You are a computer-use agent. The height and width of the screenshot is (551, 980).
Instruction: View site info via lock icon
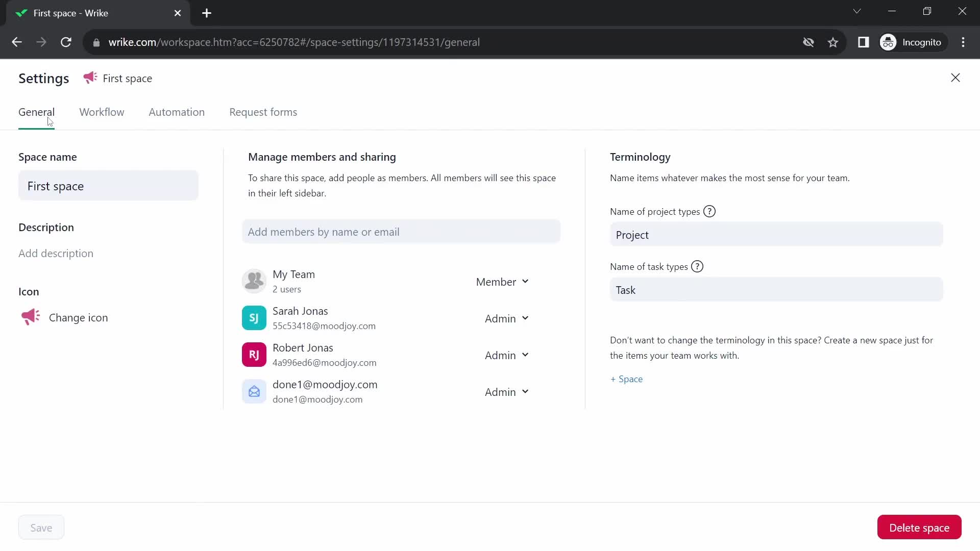[x=96, y=42]
